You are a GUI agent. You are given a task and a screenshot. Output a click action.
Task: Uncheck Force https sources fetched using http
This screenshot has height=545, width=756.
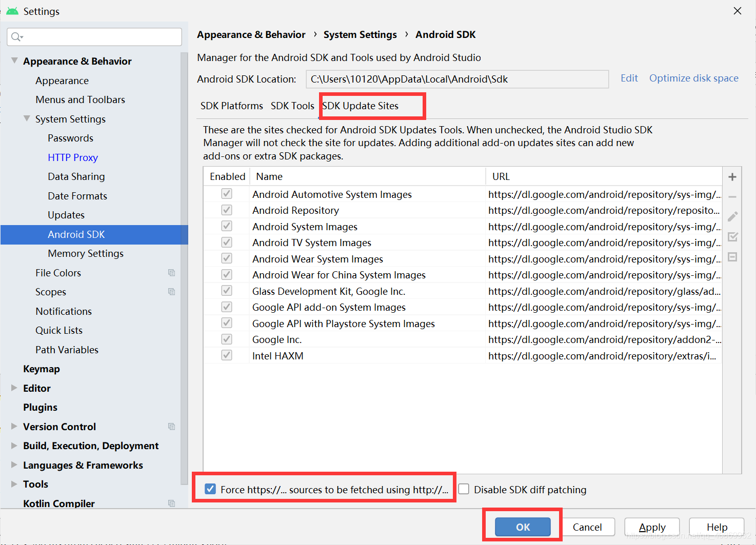pyautogui.click(x=210, y=489)
